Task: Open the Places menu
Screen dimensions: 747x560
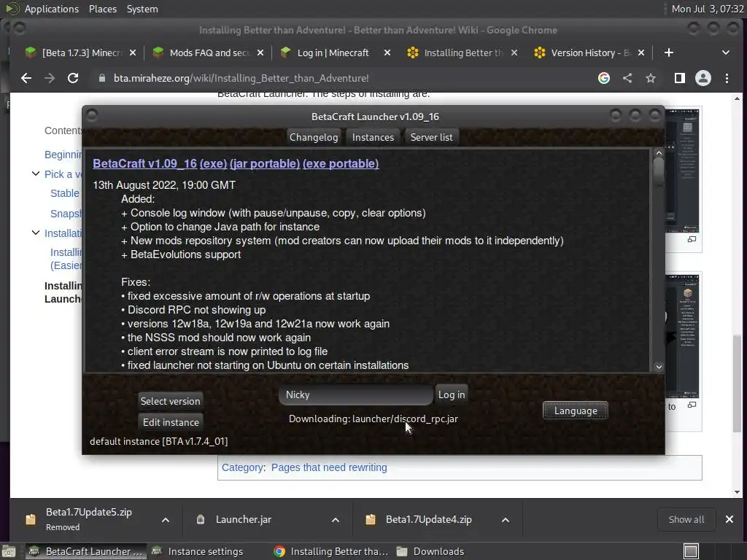Action: [103, 9]
